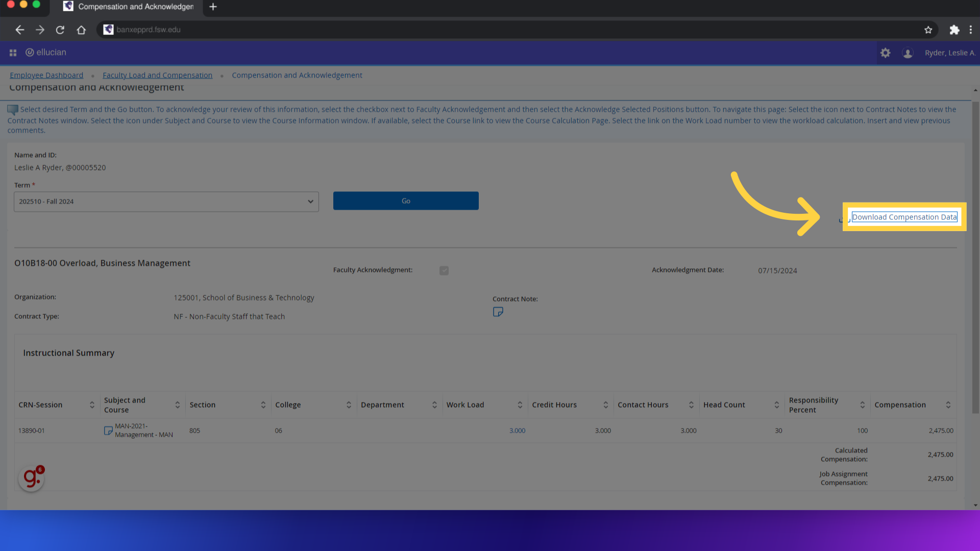Open the Contract Note icon

tap(498, 312)
